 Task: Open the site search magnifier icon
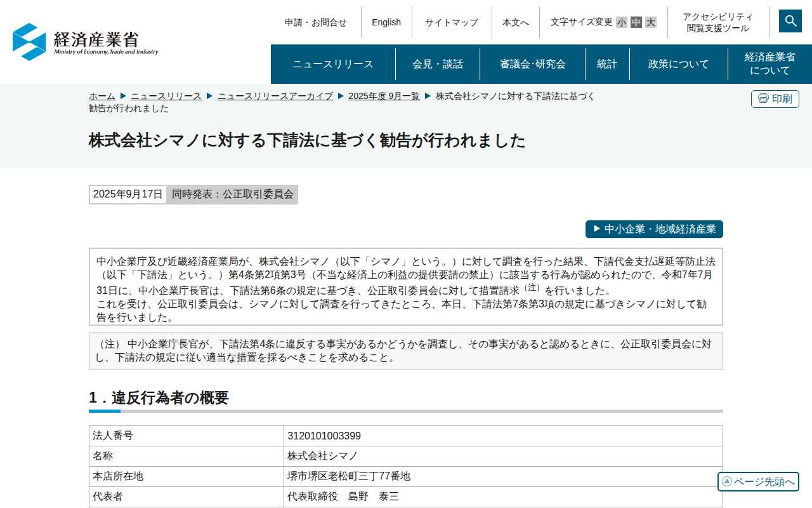(790, 21)
